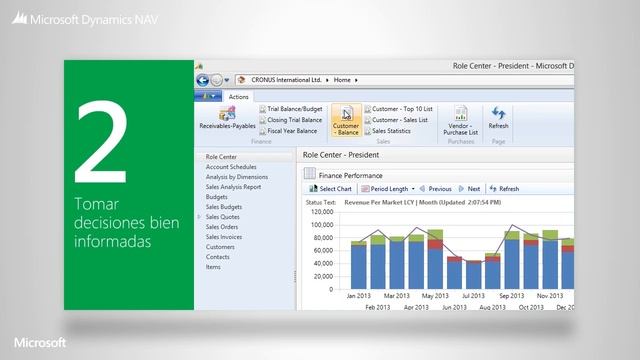Click Refresh in the chart toolbar

tap(504, 189)
